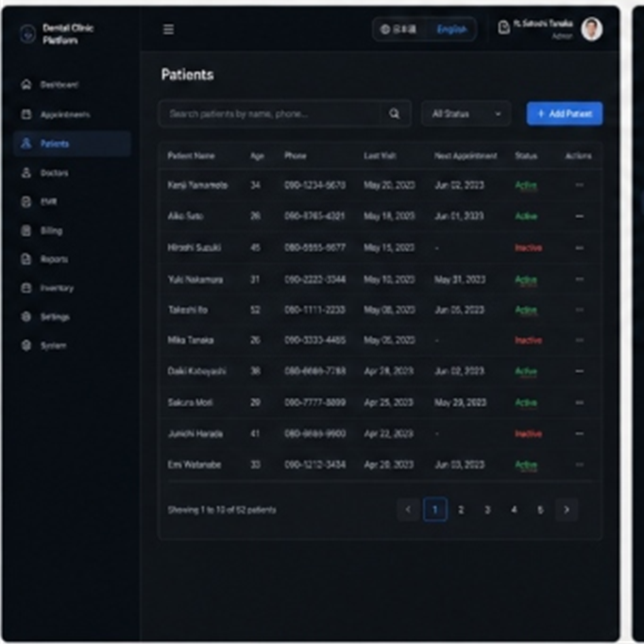Click patient name Aiko Sato

click(185, 216)
